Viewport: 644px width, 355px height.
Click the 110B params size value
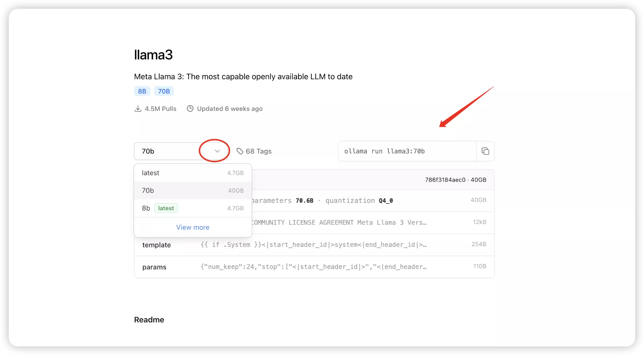[x=480, y=266]
